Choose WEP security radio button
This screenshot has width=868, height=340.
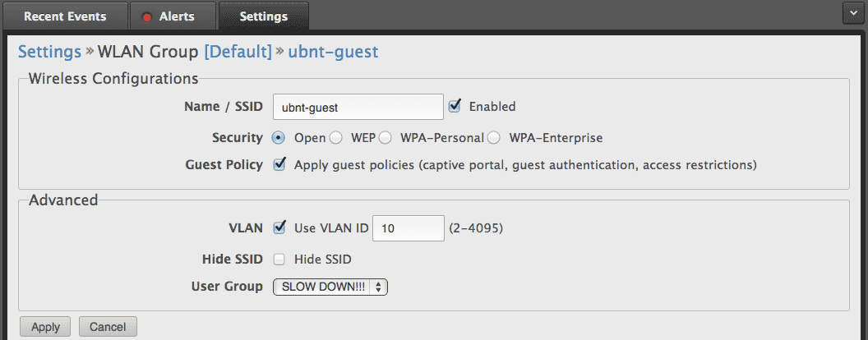click(x=335, y=137)
